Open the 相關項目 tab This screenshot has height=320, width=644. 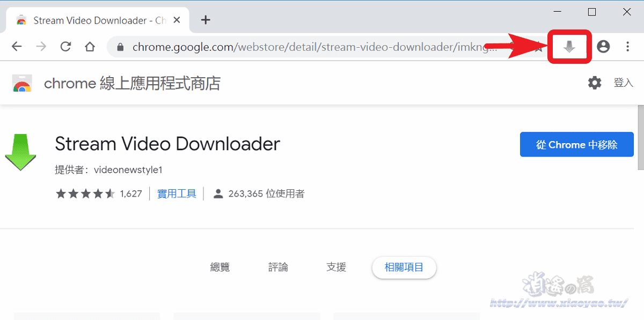click(404, 267)
